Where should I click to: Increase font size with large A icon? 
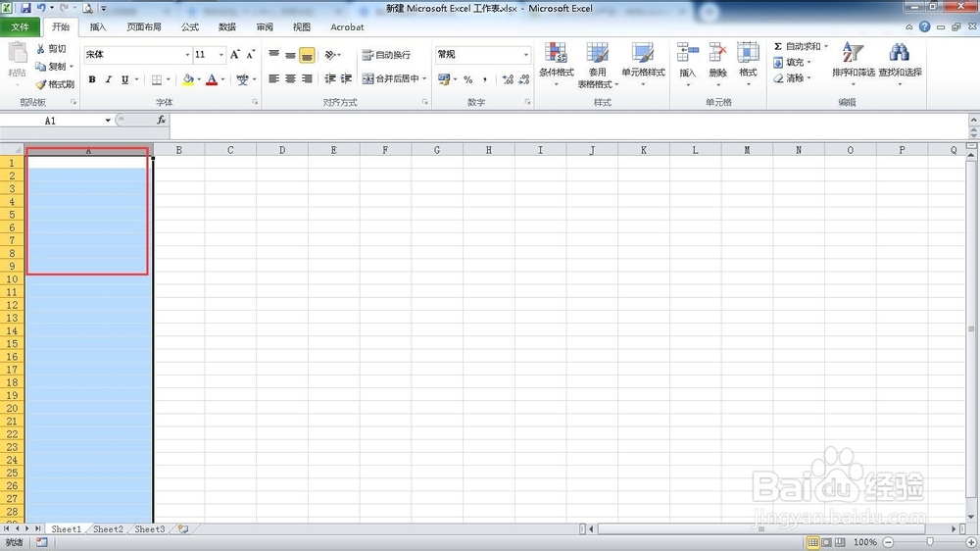(x=234, y=54)
